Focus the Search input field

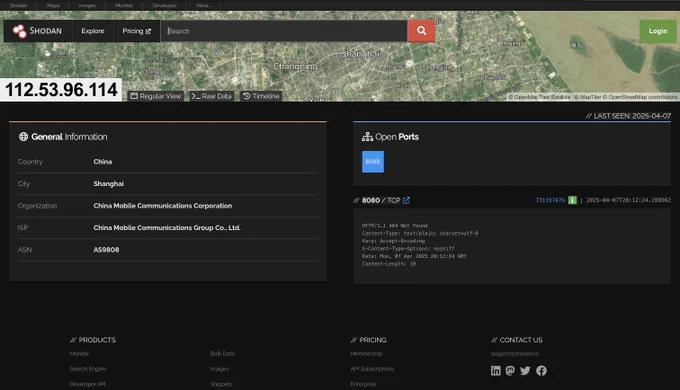click(284, 31)
